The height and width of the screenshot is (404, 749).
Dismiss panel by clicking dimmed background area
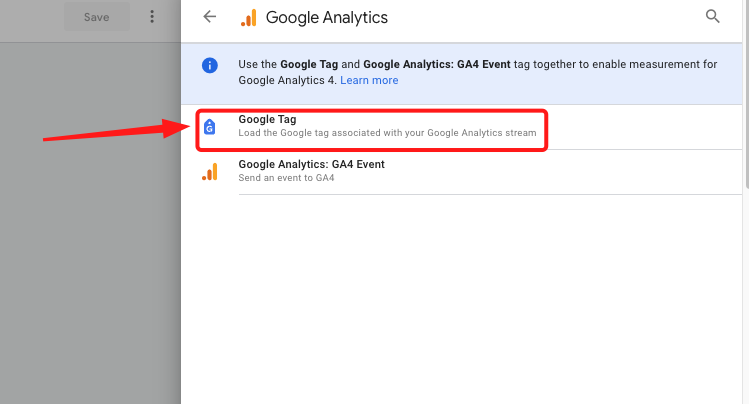coord(90,239)
